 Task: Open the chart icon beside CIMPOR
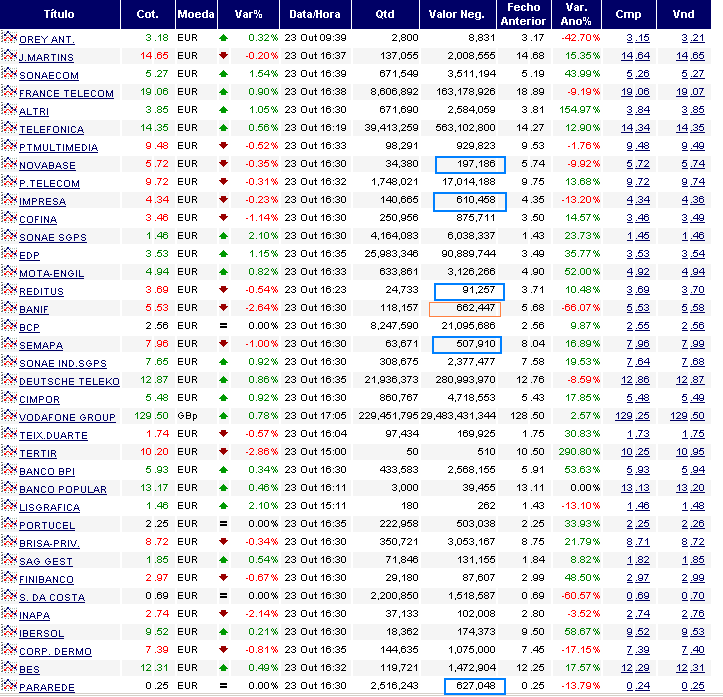(9, 397)
